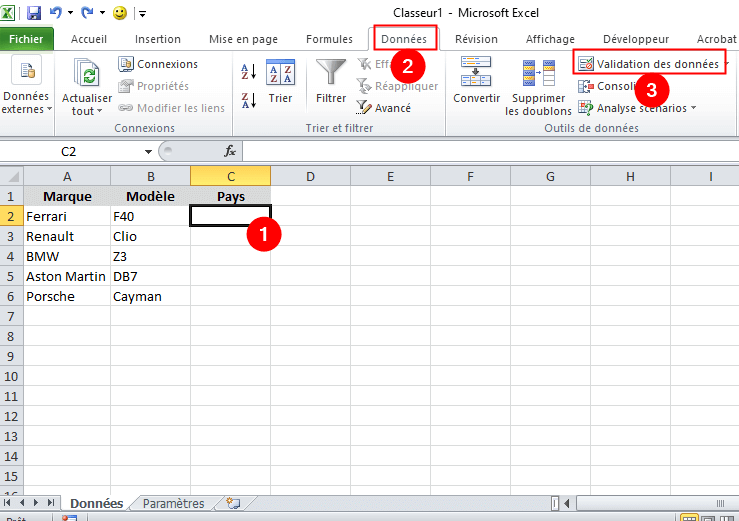The image size is (739, 521).
Task: Click the Convertir text-to-columns icon
Action: pyautogui.click(x=476, y=79)
